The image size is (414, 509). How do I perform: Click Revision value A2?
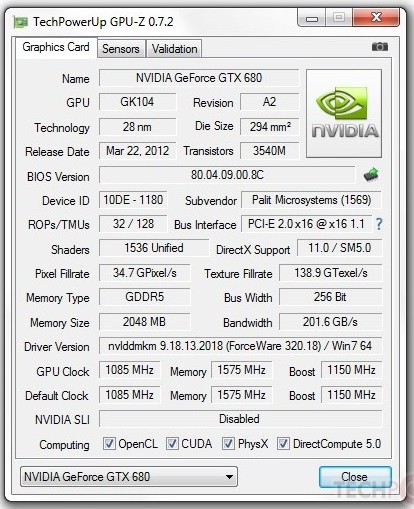click(x=269, y=102)
